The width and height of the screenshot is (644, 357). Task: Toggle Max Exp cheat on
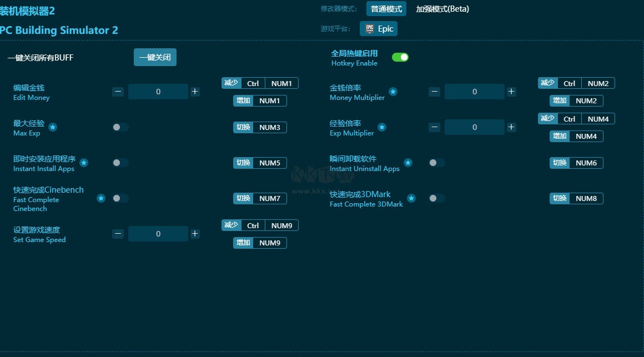pos(120,127)
